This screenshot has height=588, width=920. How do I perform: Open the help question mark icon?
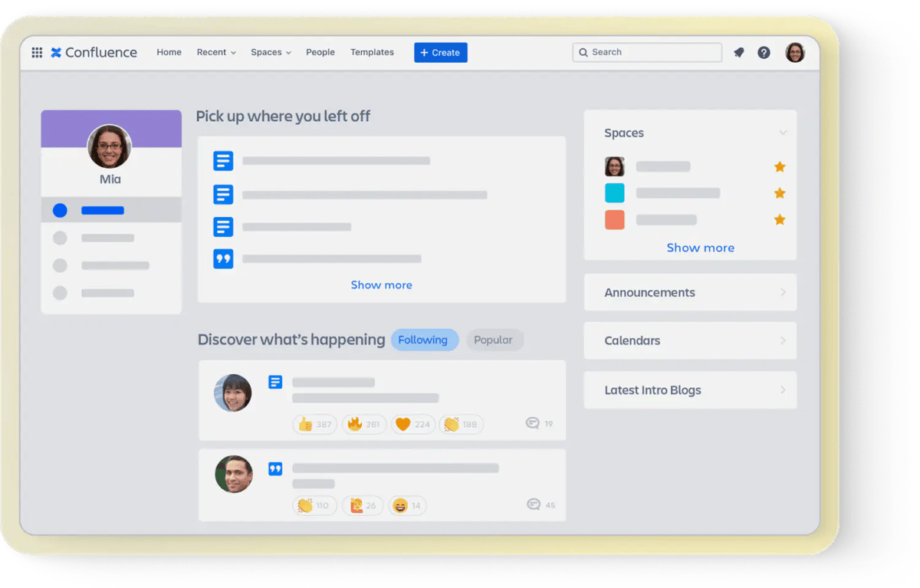(764, 53)
